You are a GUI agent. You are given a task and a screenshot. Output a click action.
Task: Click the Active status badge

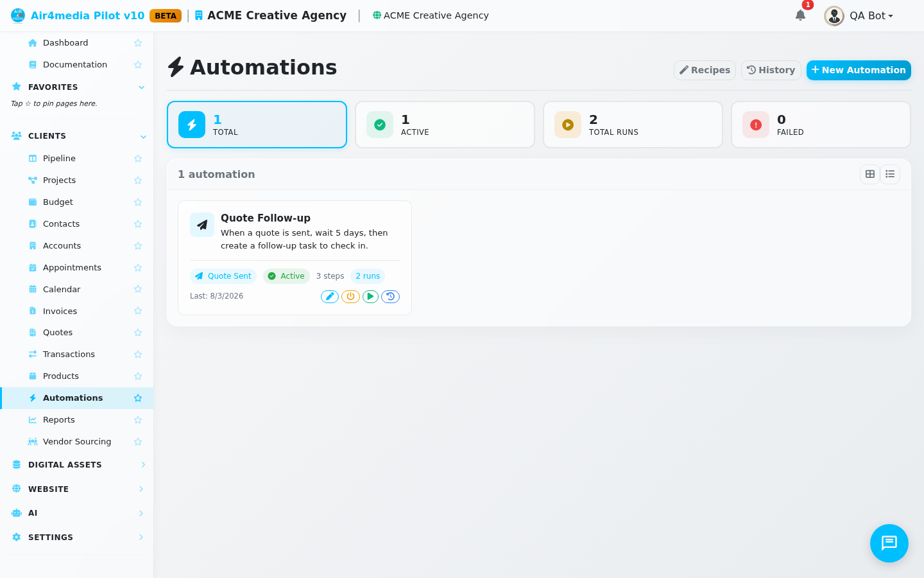286,276
